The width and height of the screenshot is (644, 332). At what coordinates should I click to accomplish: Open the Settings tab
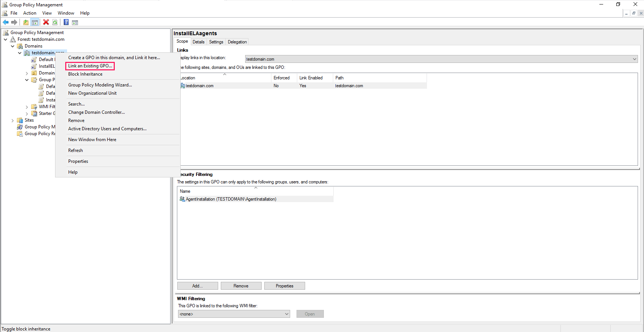pos(216,42)
